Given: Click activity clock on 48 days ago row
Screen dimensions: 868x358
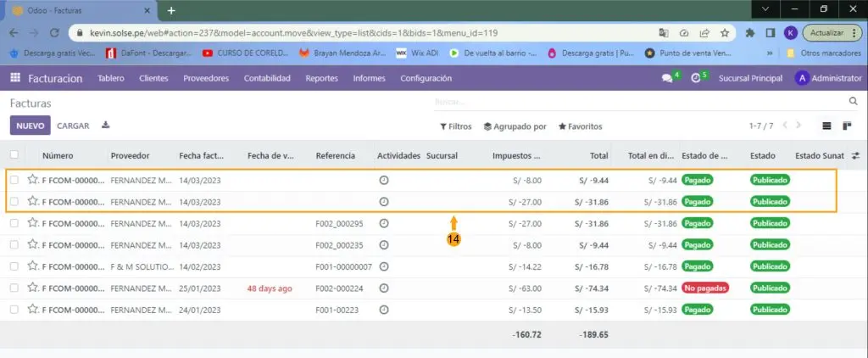Looking at the screenshot, I should tap(383, 288).
